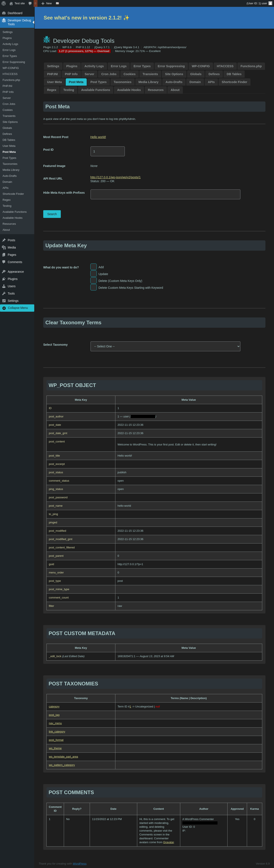Open the Select Taxonomy dropdown
The height and width of the screenshot is (868, 274).
pyautogui.click(x=165, y=346)
